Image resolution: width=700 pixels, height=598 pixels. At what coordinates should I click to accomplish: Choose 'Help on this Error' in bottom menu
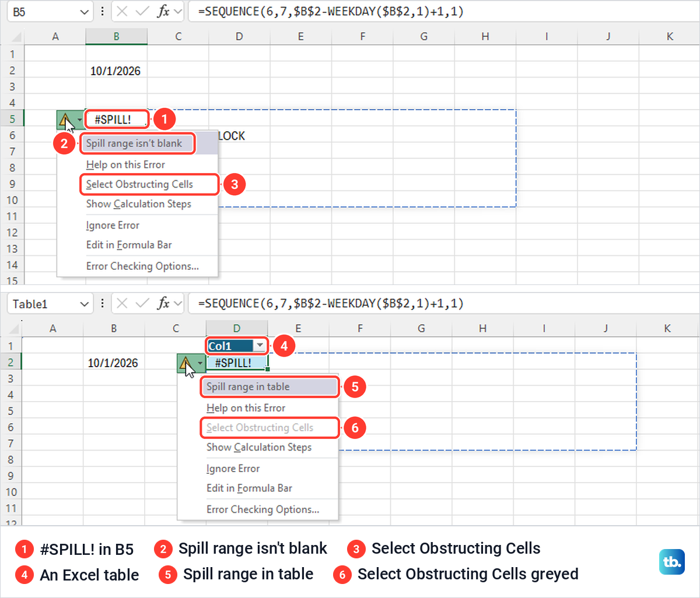[257, 408]
